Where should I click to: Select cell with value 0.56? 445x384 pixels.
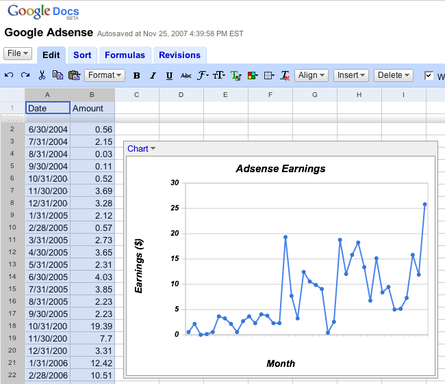point(92,129)
